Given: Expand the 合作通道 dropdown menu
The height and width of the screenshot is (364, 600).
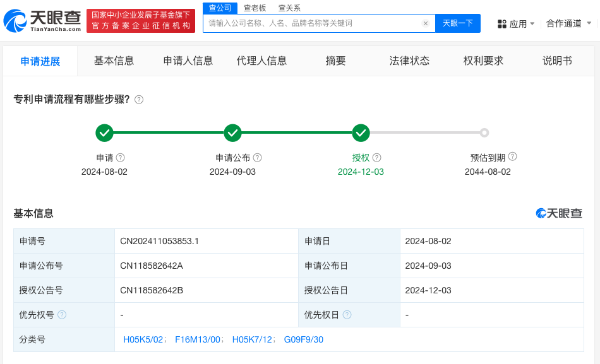Looking at the screenshot, I should tap(589, 23).
